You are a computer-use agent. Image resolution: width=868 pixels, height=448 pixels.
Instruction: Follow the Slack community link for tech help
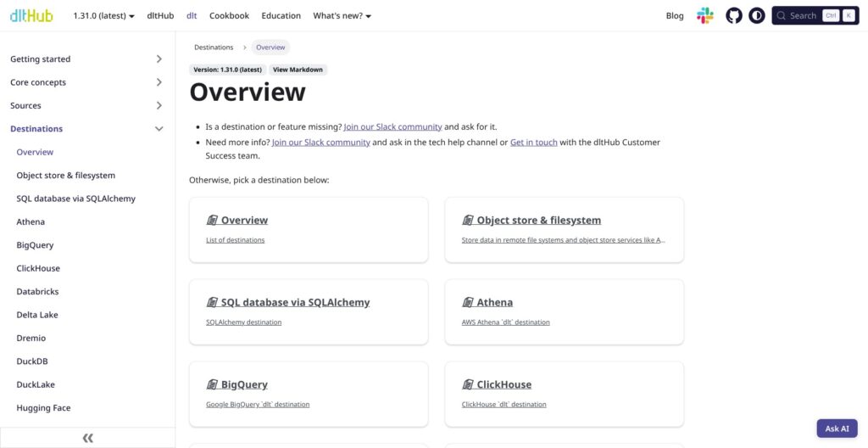(x=321, y=142)
